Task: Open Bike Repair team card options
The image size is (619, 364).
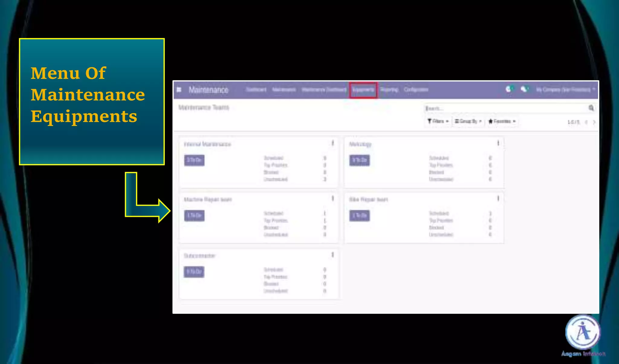Action: pyautogui.click(x=498, y=198)
